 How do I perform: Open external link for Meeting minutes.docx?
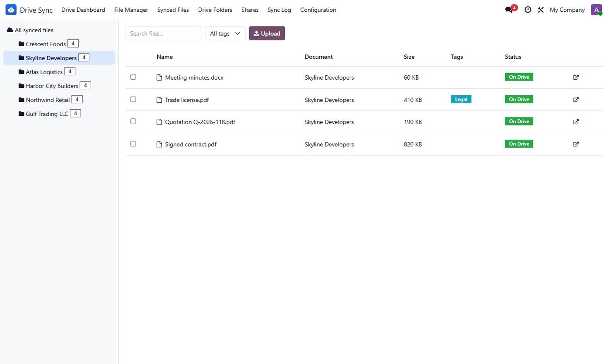[576, 78]
